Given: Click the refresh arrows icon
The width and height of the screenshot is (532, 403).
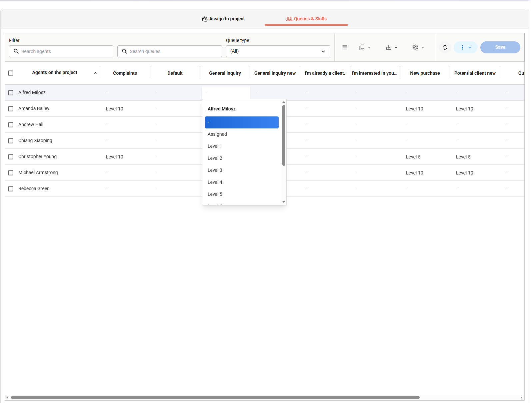Looking at the screenshot, I should pos(445,47).
